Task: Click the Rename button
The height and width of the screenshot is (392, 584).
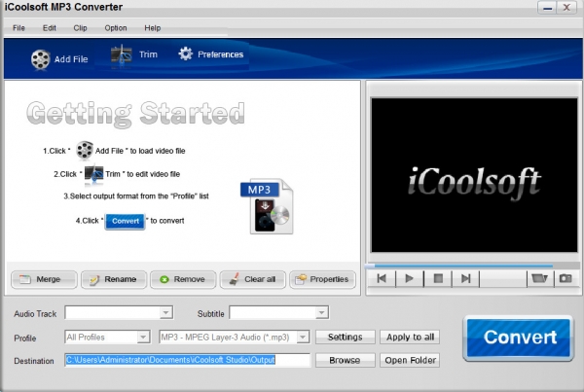Action: pos(114,279)
